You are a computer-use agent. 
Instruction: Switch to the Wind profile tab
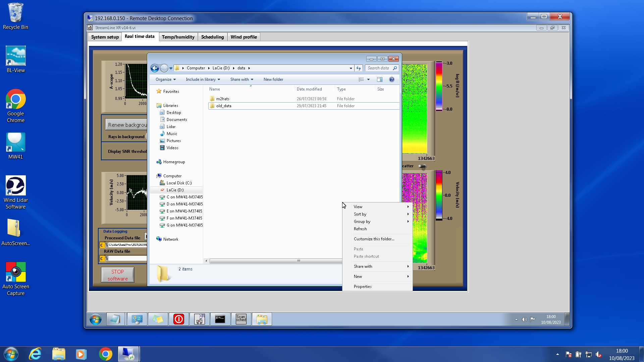click(x=244, y=37)
